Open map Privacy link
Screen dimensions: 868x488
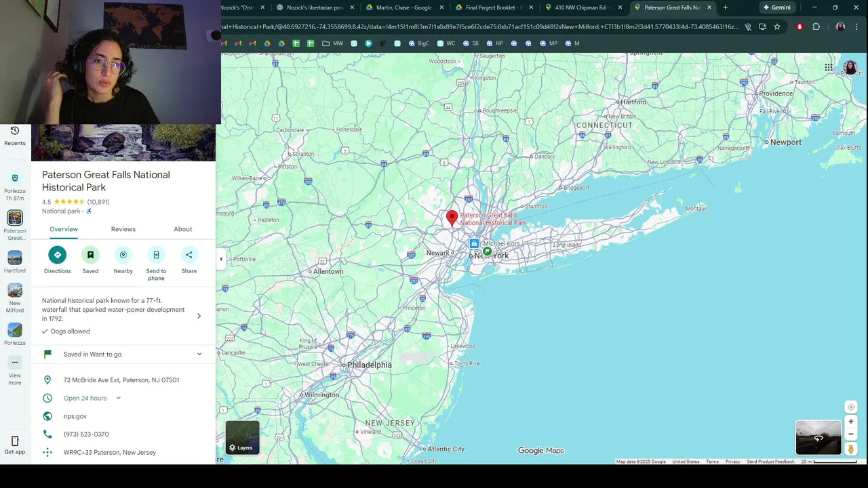point(732,462)
